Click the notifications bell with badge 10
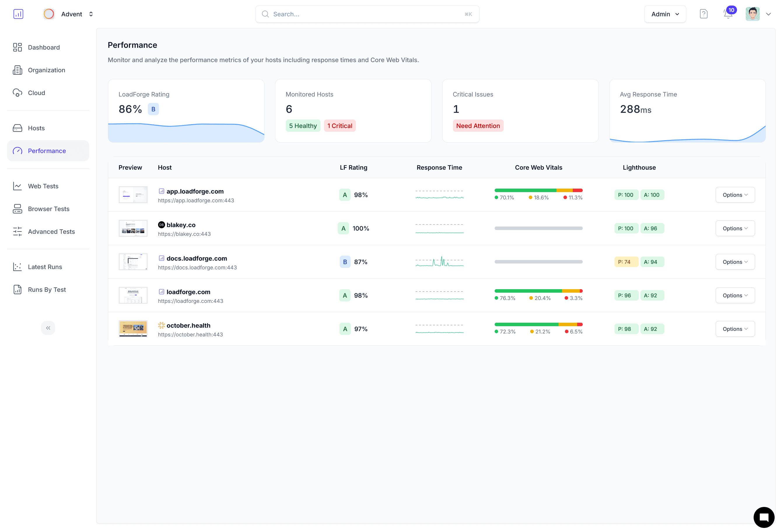 coord(727,14)
